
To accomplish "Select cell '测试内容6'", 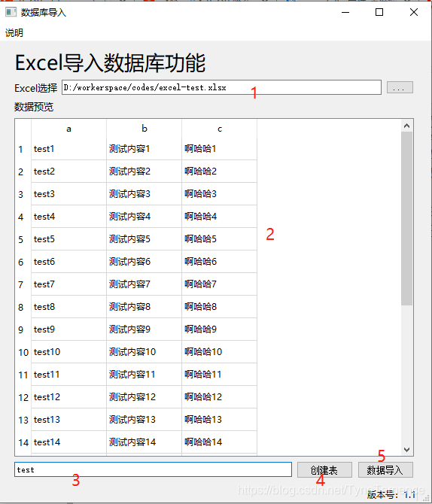I will coord(144,262).
